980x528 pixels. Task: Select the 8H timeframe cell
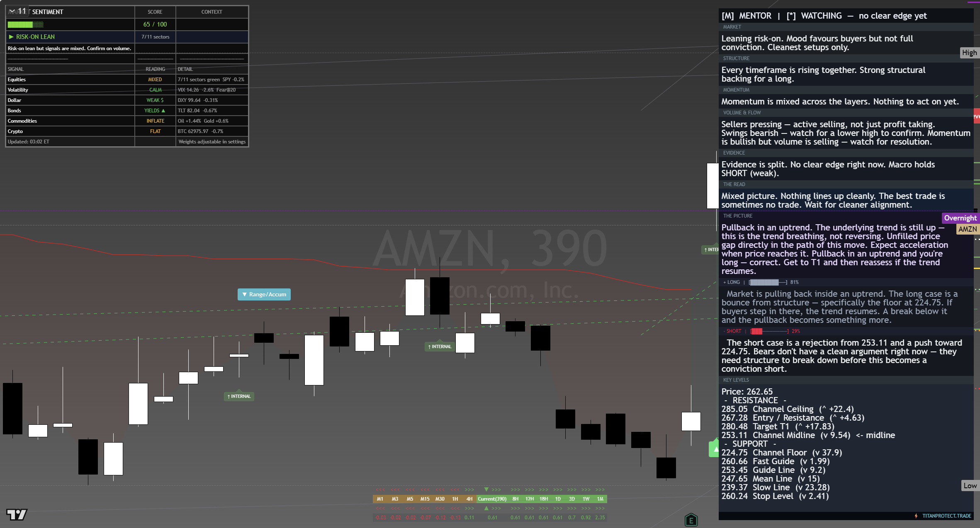click(x=516, y=499)
